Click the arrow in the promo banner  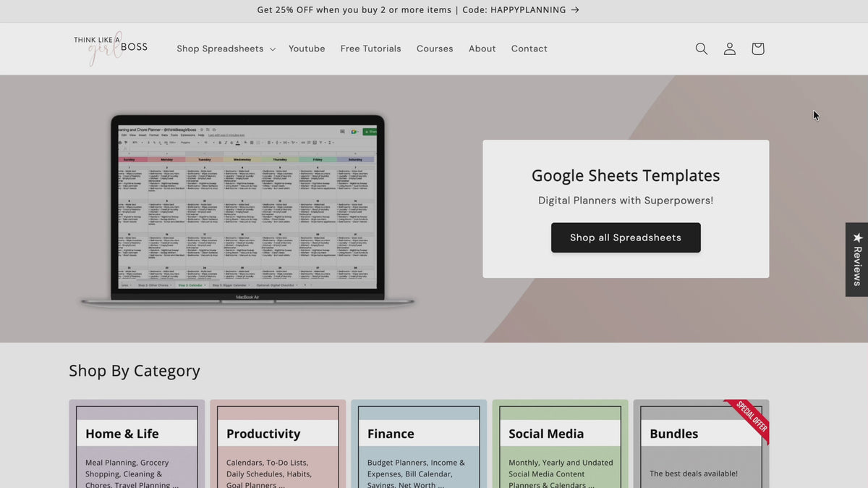pyautogui.click(x=575, y=10)
